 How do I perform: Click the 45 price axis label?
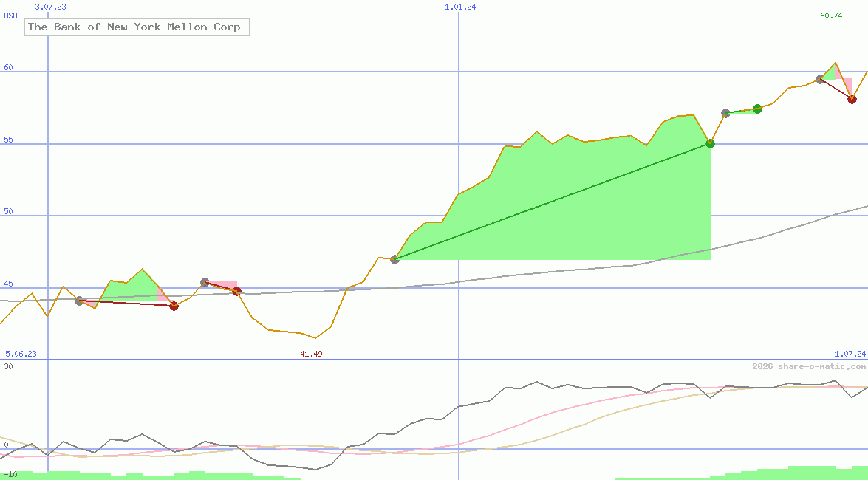pyautogui.click(x=8, y=284)
